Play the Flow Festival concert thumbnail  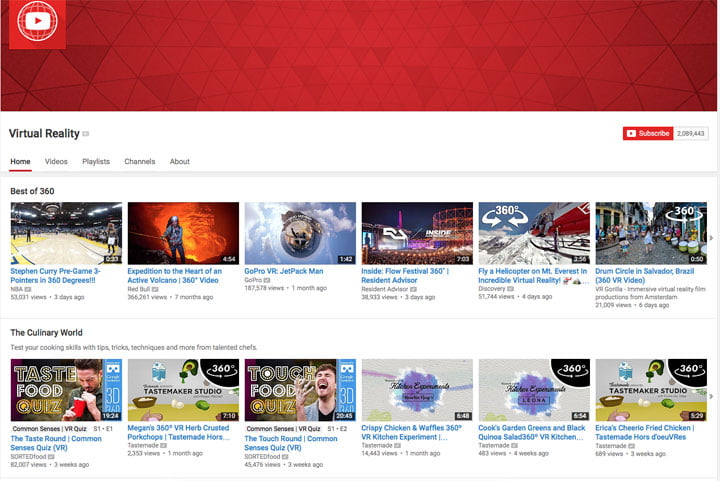[417, 233]
